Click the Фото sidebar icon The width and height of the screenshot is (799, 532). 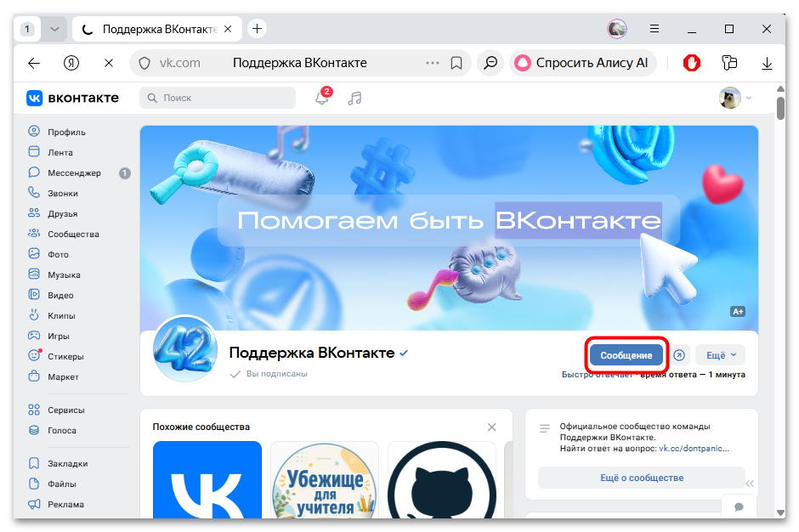[x=34, y=254]
